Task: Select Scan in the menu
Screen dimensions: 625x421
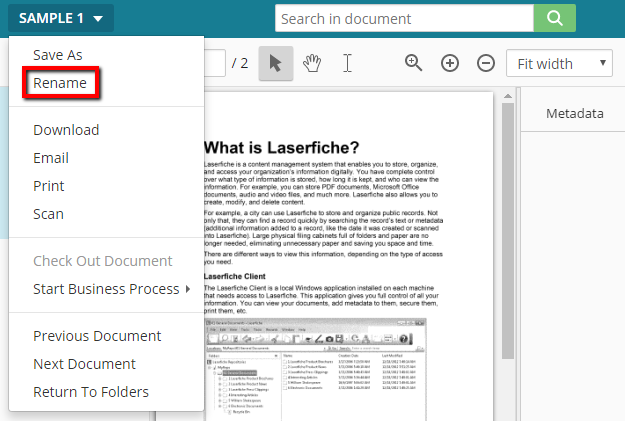Action: [48, 214]
